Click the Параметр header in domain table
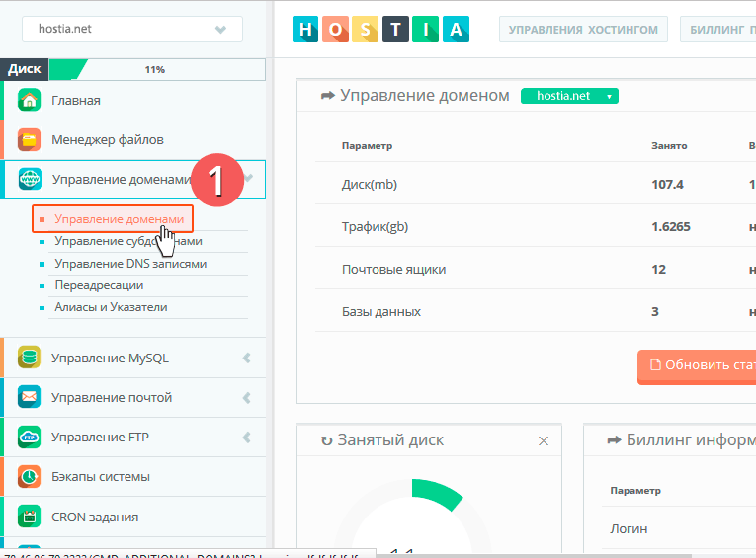The width and height of the screenshot is (756, 558). (367, 145)
